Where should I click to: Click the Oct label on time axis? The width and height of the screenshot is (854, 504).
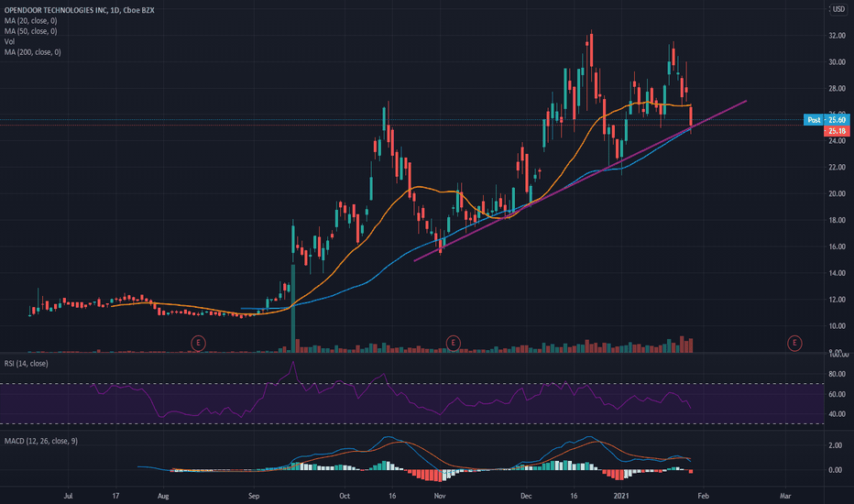(x=345, y=497)
